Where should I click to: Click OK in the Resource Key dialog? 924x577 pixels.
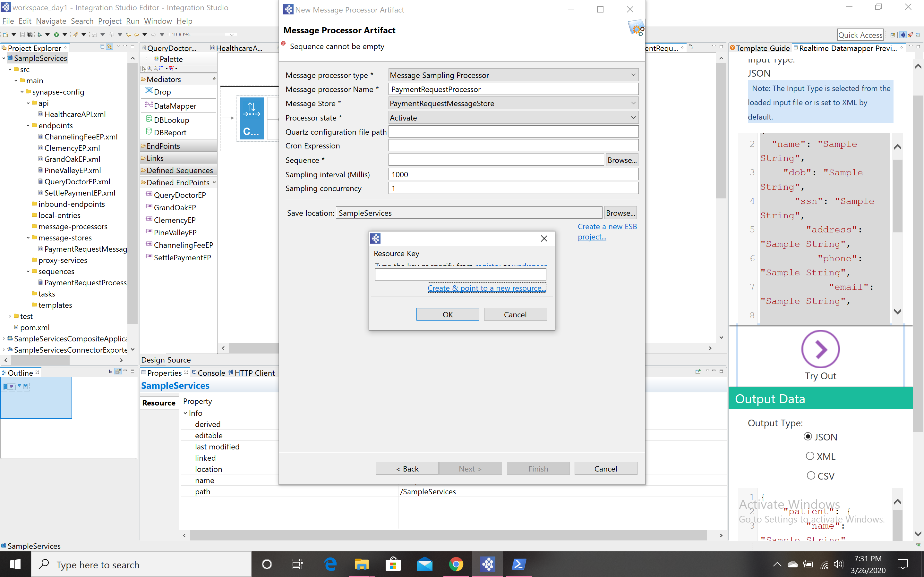tap(447, 314)
